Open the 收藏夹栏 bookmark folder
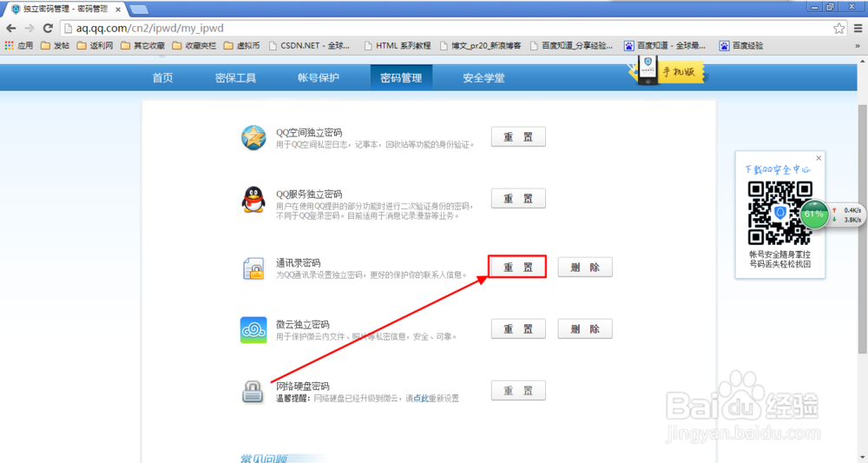 click(194, 45)
